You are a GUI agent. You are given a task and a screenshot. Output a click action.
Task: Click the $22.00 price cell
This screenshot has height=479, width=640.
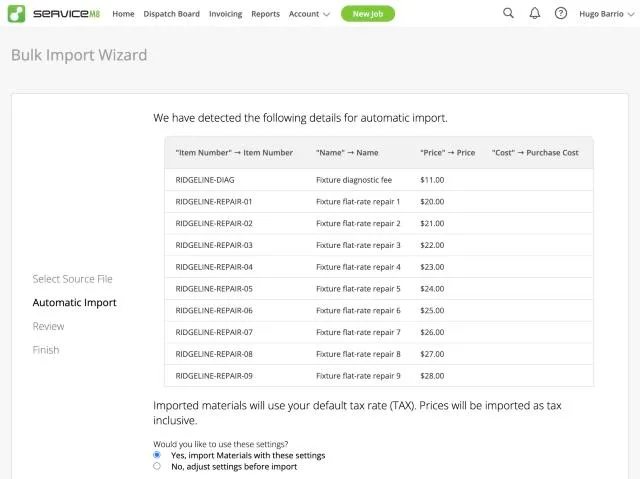pyautogui.click(x=432, y=245)
